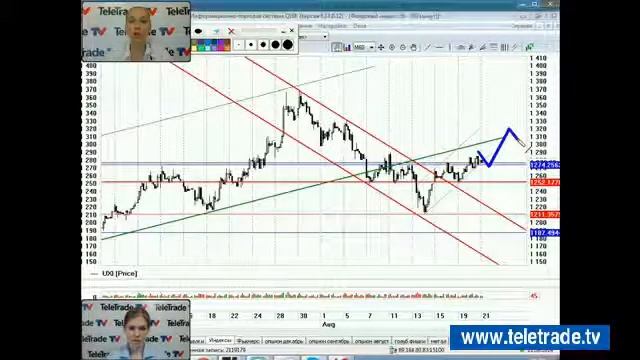Click the top-left webcam video thumbnail

136,31
